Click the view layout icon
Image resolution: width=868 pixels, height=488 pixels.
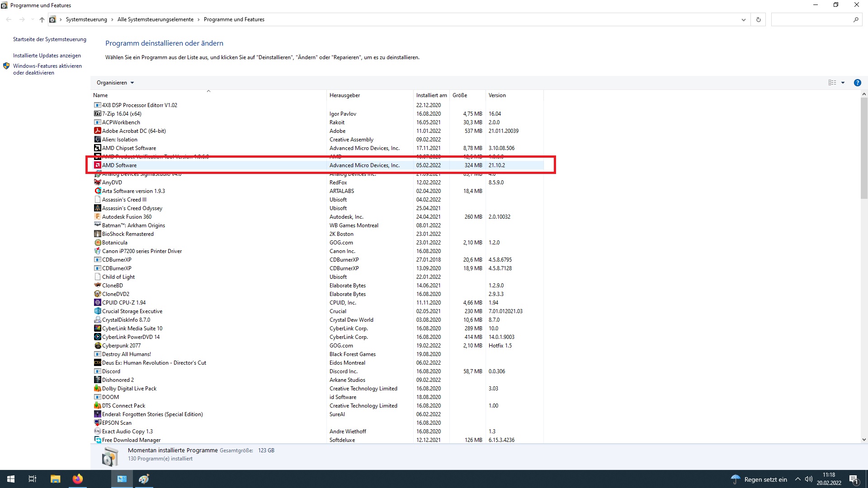832,83
